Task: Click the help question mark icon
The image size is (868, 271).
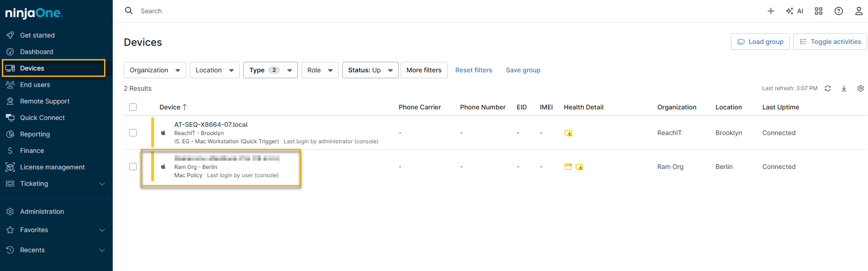Action: pyautogui.click(x=839, y=11)
